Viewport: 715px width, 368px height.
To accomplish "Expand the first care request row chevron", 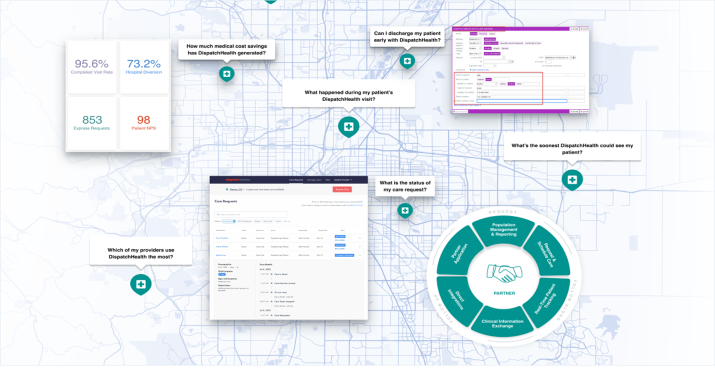I will [x=360, y=238].
